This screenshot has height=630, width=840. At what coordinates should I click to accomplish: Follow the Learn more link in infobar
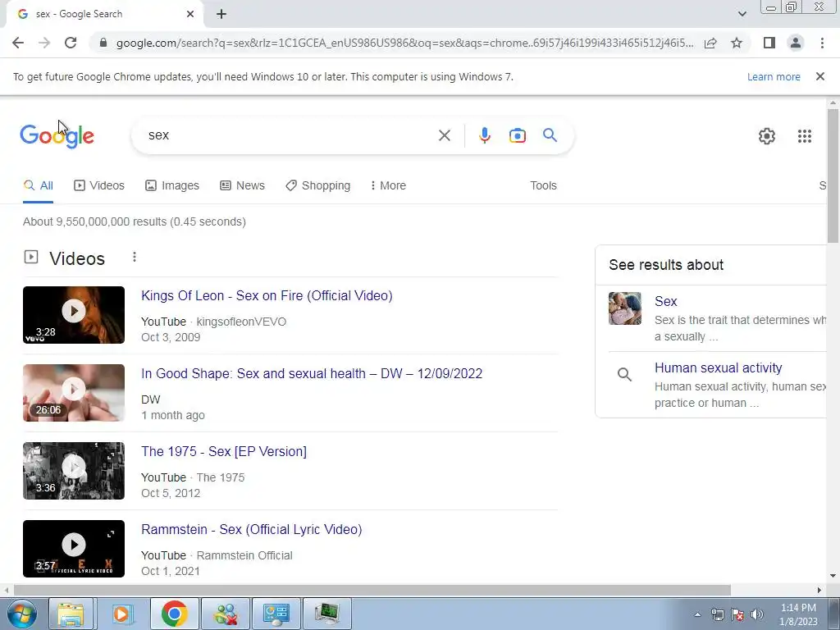tap(774, 76)
